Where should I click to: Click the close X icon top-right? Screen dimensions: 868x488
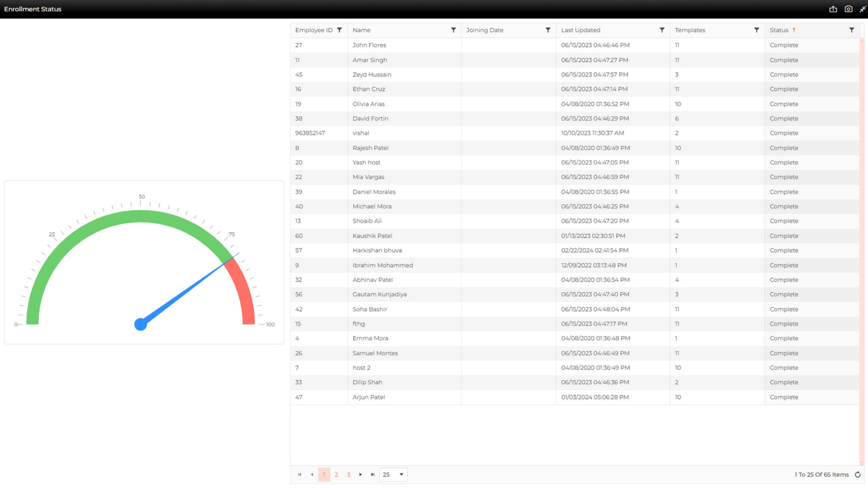coord(863,9)
